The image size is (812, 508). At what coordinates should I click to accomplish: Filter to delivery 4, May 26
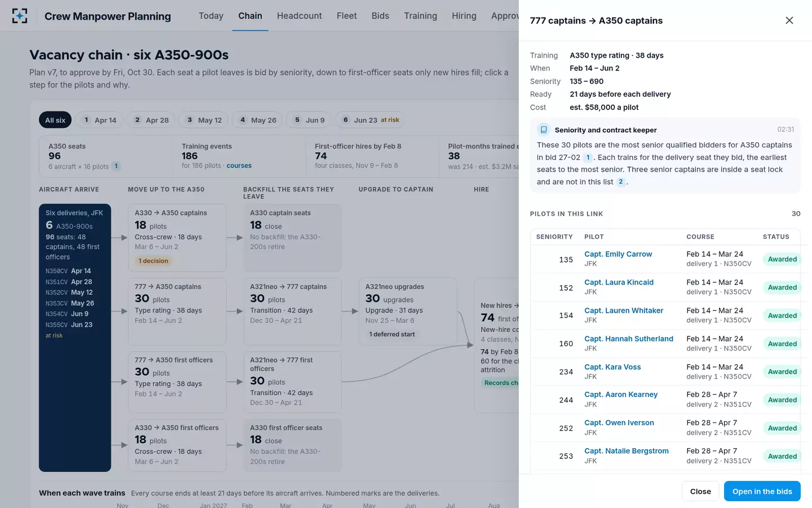[258, 120]
